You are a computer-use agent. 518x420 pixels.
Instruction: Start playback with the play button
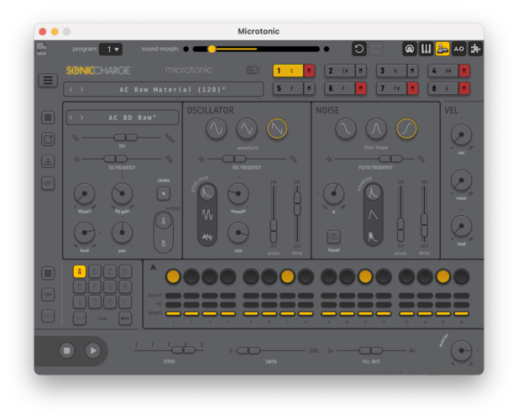pos(93,350)
